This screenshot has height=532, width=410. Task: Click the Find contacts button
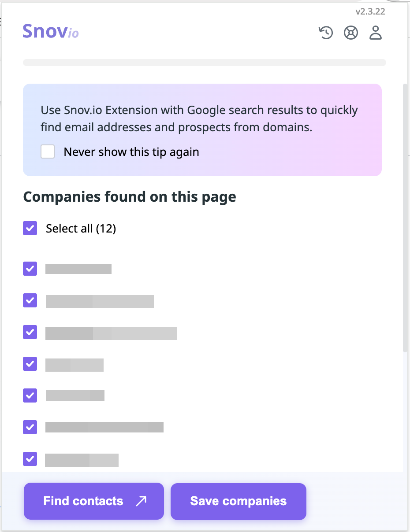tap(94, 501)
